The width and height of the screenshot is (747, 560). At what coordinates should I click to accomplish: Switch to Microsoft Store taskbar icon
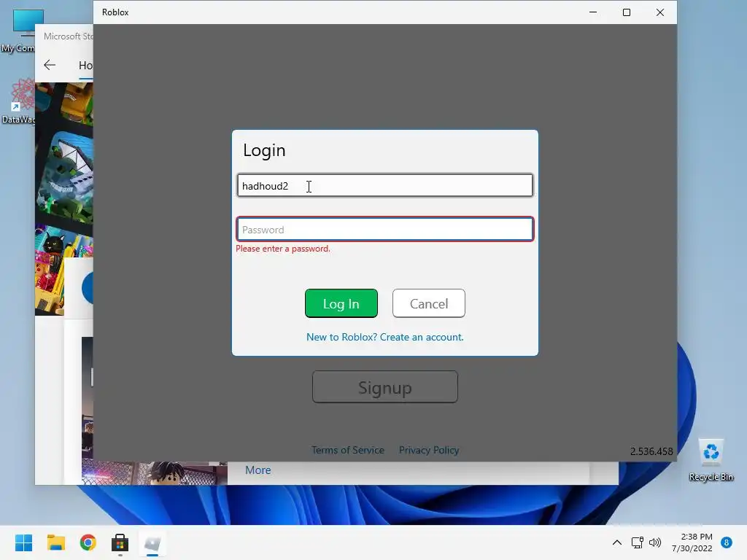120,542
